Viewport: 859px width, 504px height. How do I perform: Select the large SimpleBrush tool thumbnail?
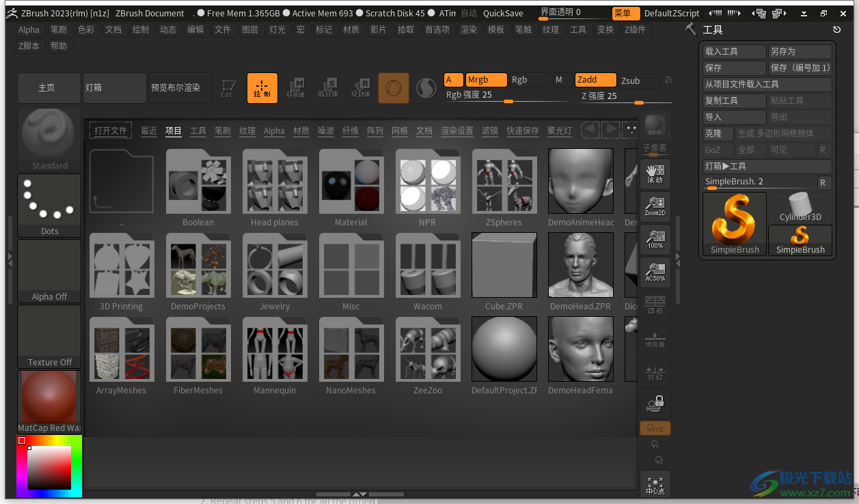[x=735, y=224]
